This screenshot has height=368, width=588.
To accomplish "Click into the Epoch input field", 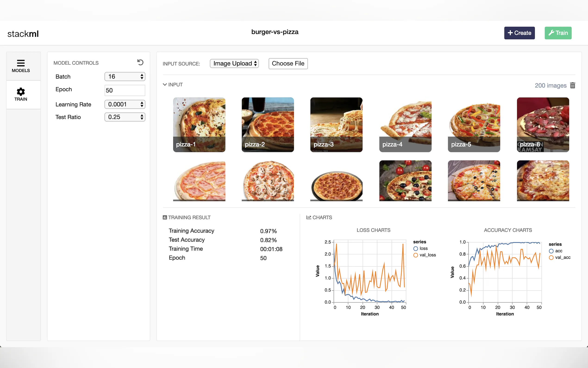I will [125, 90].
